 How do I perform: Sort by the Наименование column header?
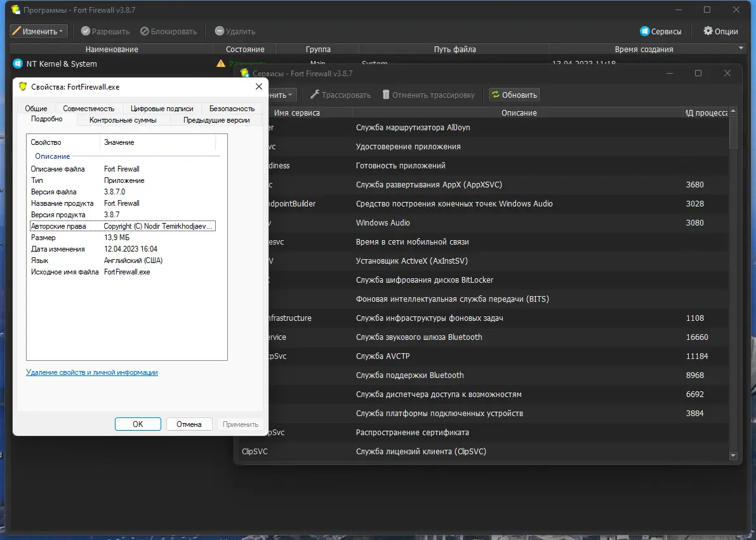tap(111, 49)
